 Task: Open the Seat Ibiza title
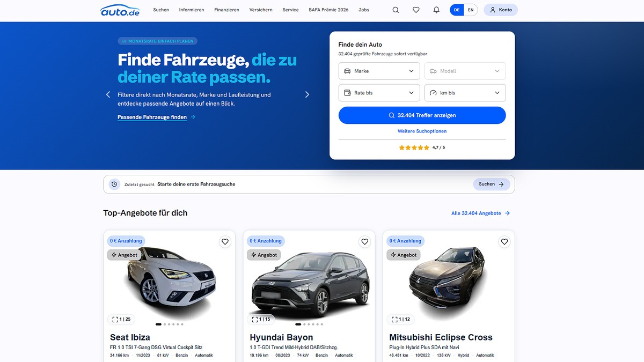130,337
